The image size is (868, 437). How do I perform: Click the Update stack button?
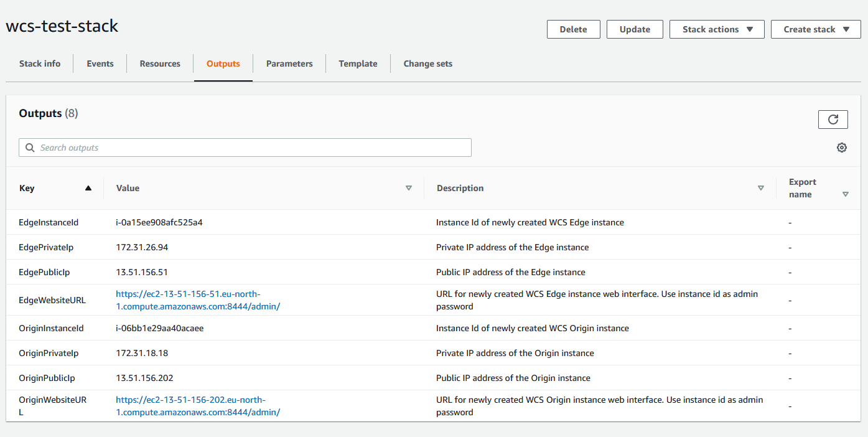coord(635,29)
